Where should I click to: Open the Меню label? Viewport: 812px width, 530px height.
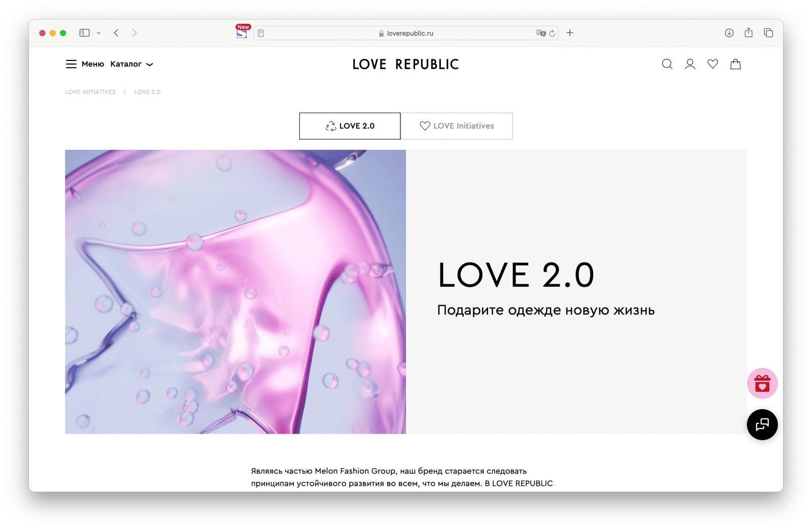[x=93, y=64]
